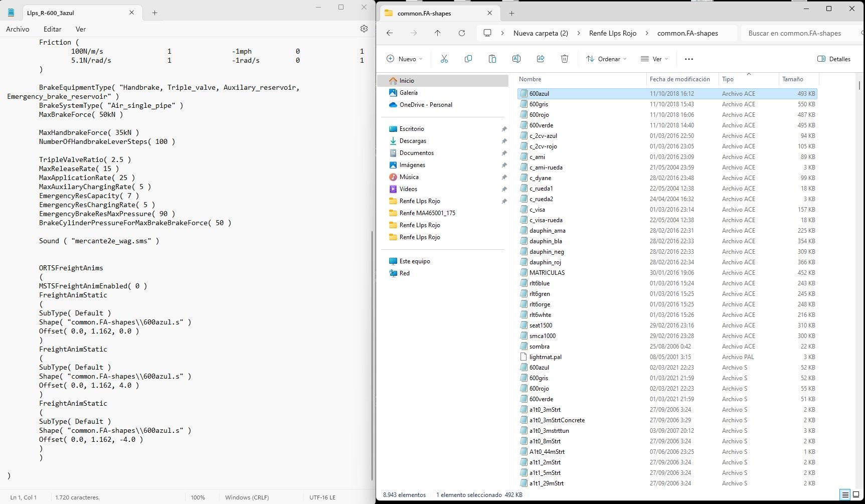The height and width of the screenshot is (504, 865).
Task: Click the search box Buscar en common.FA-shapes
Action: coord(795,33)
